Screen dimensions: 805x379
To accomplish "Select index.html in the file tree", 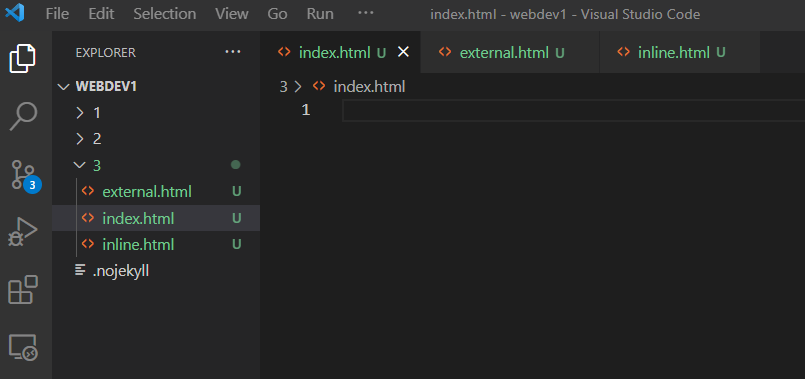I will (156, 218).
